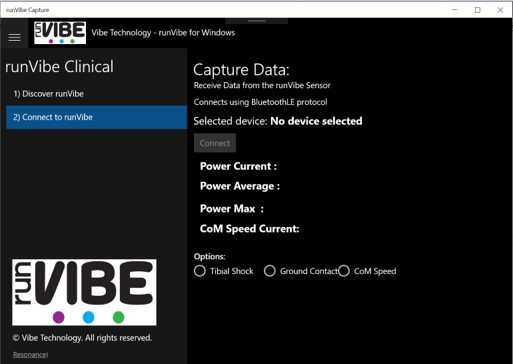The height and width of the screenshot is (364, 513).
Task: Click the runVibe logo in the header
Action: 60,33
